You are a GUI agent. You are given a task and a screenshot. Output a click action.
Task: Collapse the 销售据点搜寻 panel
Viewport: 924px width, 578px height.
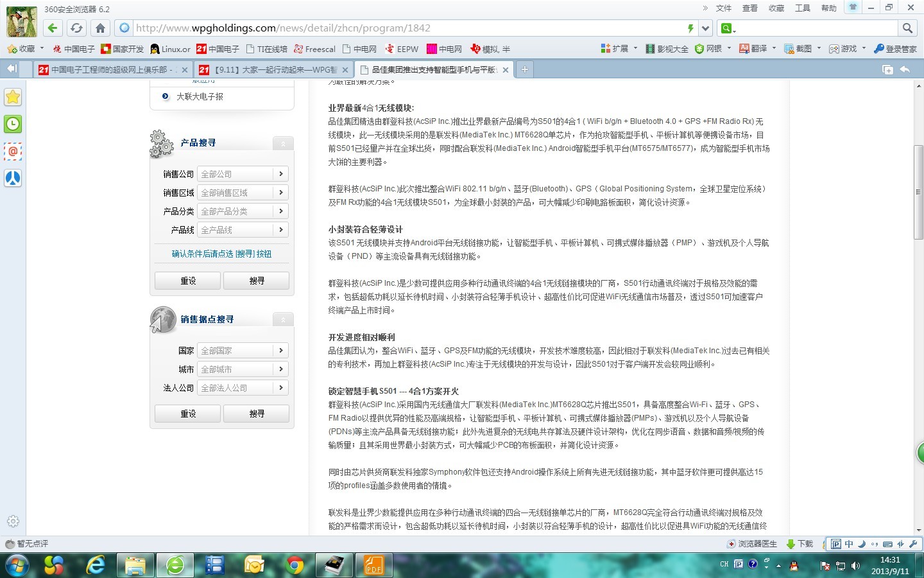coord(283,319)
